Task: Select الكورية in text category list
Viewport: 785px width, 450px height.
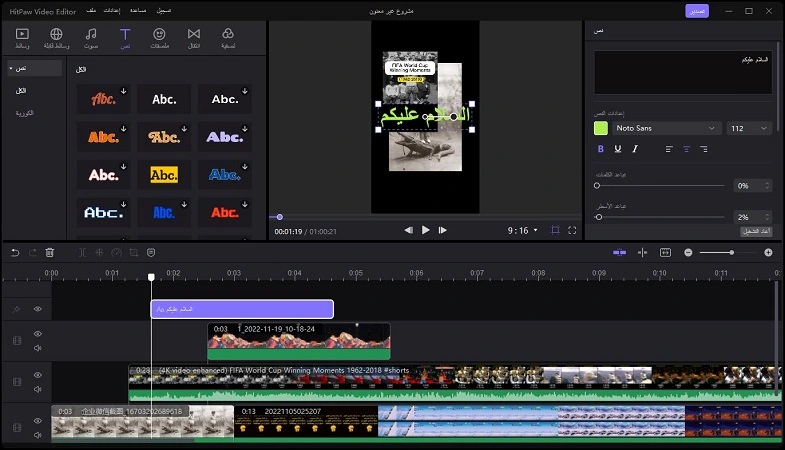Action: [25, 113]
